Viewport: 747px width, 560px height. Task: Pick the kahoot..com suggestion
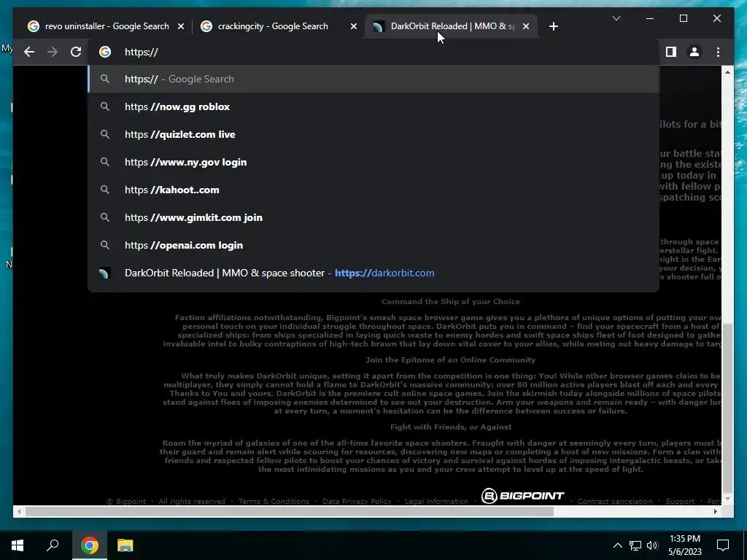click(374, 190)
